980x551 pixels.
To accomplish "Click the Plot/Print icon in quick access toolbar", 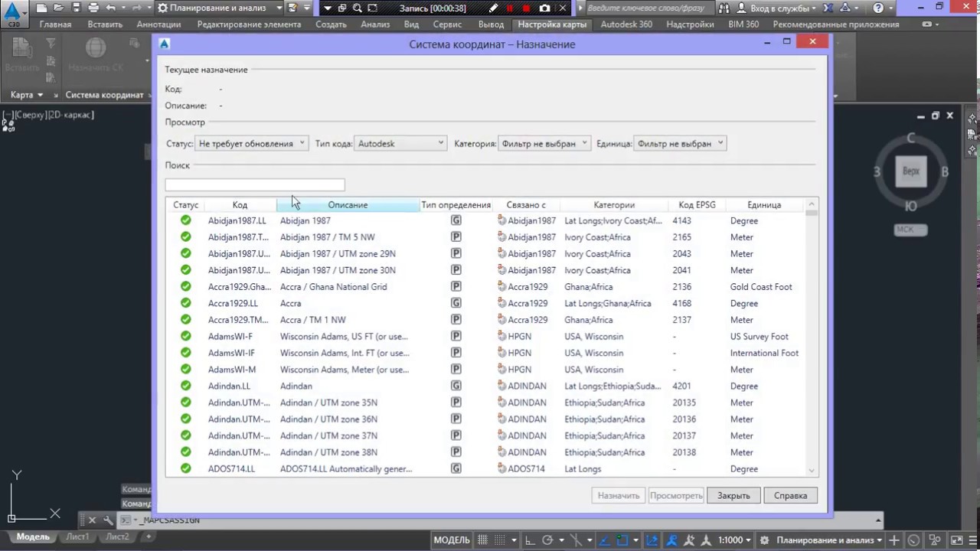I will pyautogui.click(x=93, y=8).
